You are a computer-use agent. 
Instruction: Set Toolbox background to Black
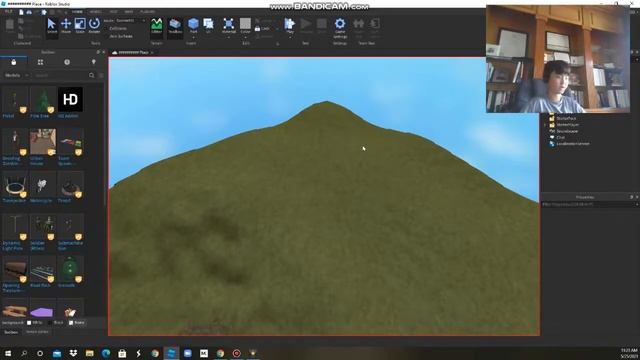pos(56,322)
